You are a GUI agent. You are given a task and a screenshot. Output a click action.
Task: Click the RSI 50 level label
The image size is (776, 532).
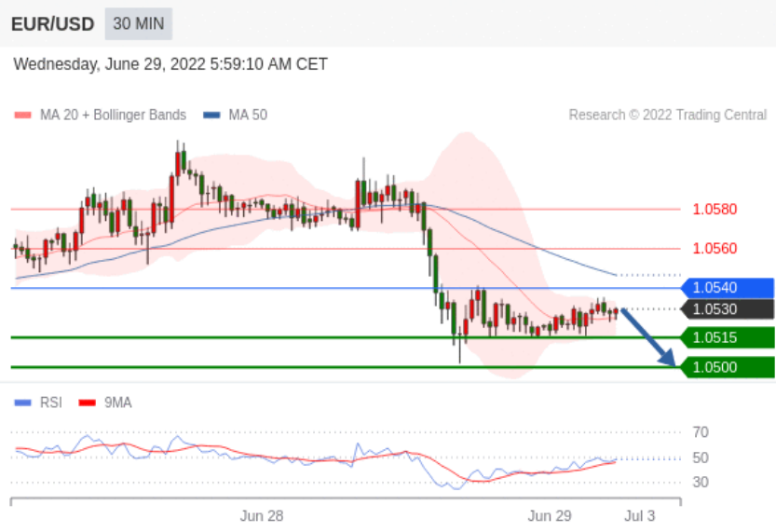click(701, 457)
